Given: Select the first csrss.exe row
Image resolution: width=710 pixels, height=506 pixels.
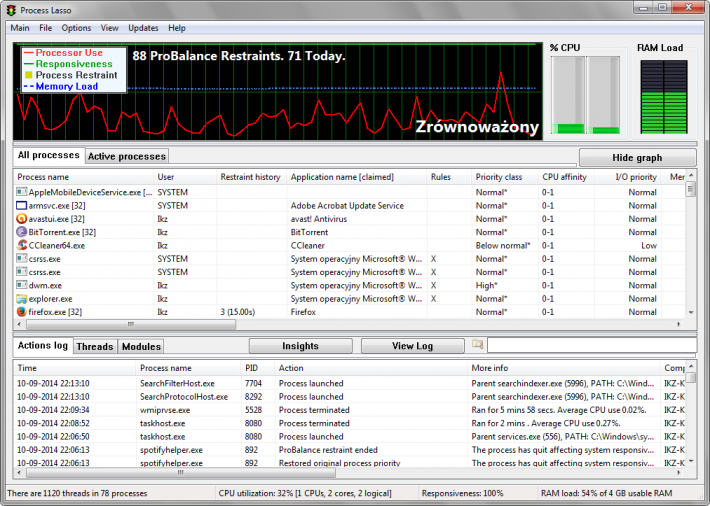Looking at the screenshot, I should point(350,259).
